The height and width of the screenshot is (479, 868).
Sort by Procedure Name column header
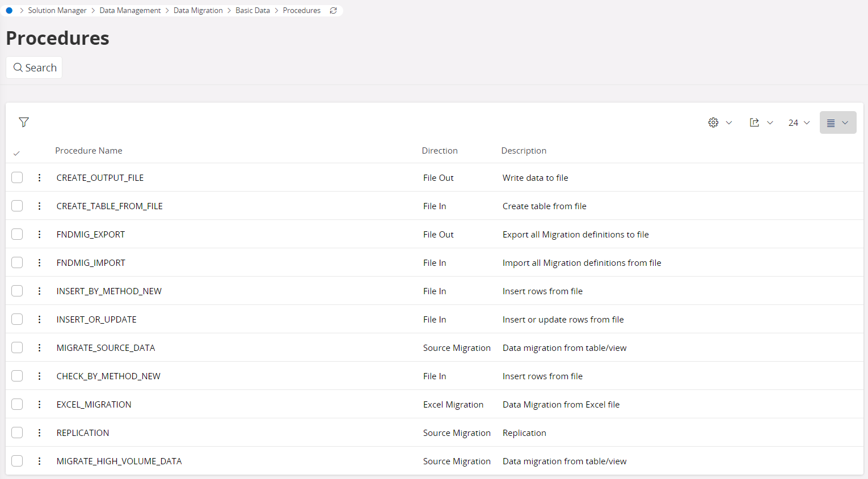[x=89, y=151]
